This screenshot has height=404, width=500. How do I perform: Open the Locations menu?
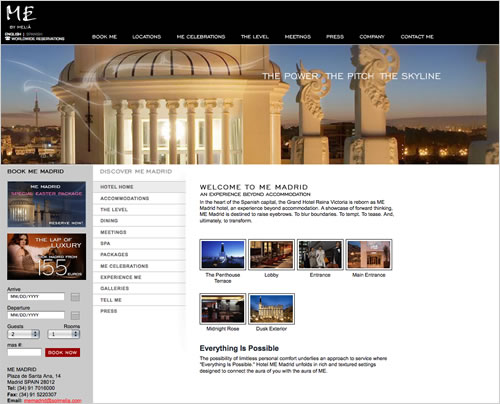[x=147, y=37]
